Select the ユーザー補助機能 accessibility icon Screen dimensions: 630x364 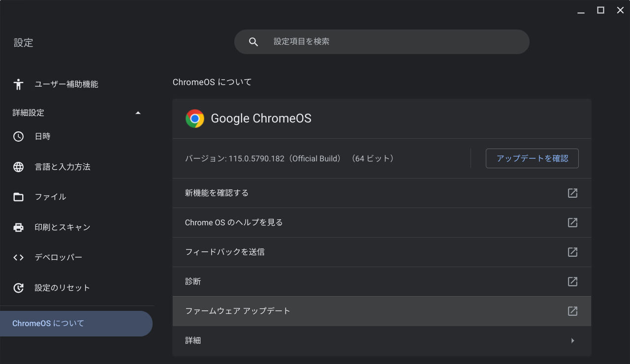18,84
